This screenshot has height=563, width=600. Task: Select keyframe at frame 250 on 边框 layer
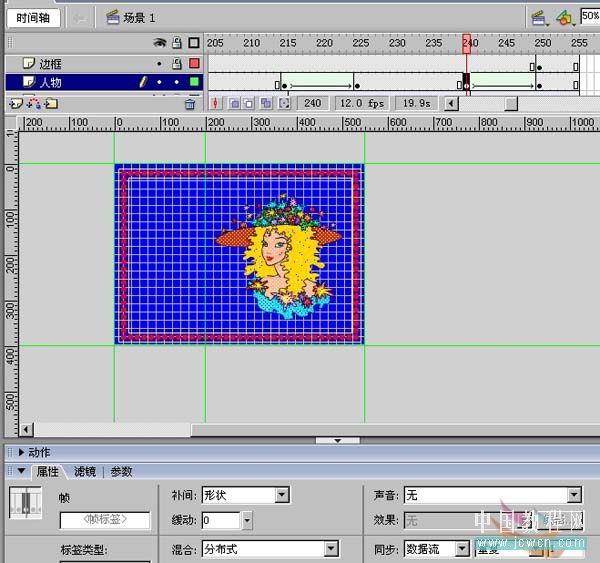click(x=539, y=67)
